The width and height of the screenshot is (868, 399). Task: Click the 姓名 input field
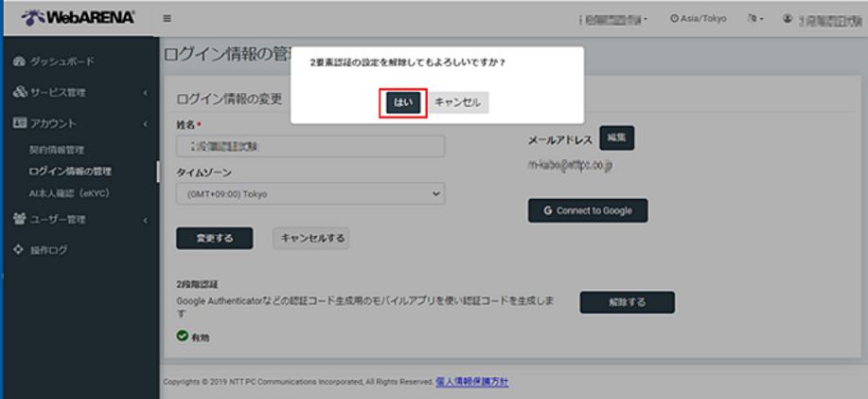point(310,146)
